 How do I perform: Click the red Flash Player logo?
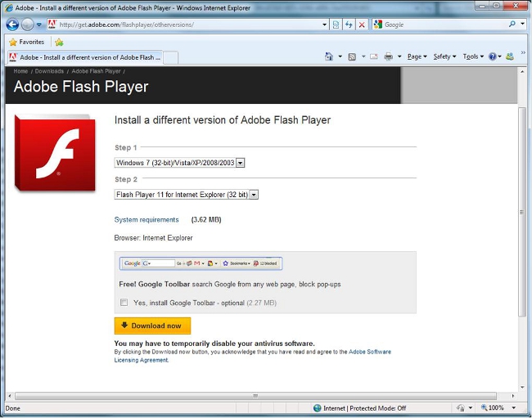coord(55,153)
